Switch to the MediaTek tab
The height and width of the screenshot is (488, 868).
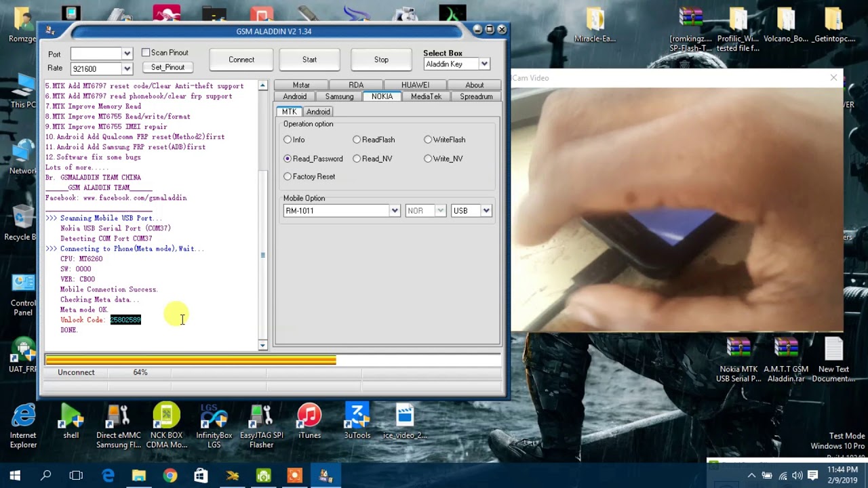click(x=426, y=96)
